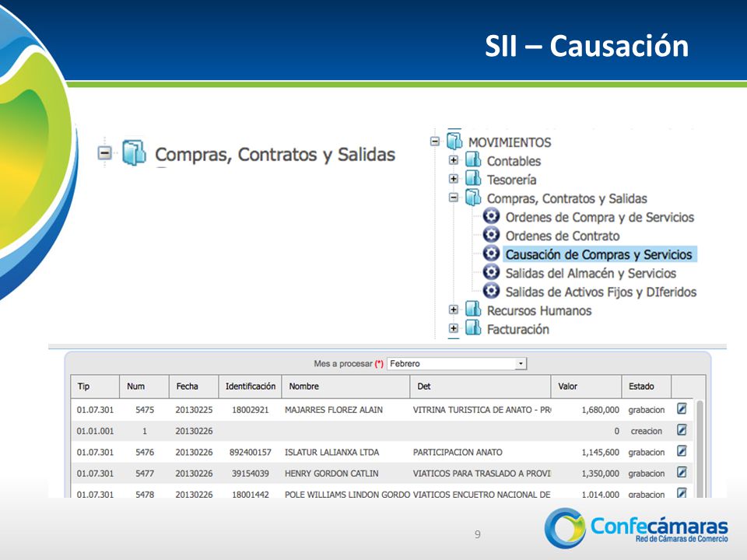Open the Mes a procesar dropdown
This screenshot has width=747, height=560.
coord(521,363)
